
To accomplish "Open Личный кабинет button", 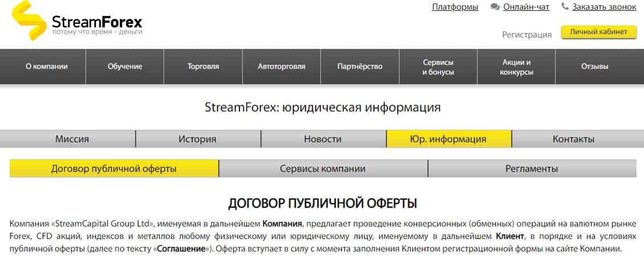I will [599, 32].
